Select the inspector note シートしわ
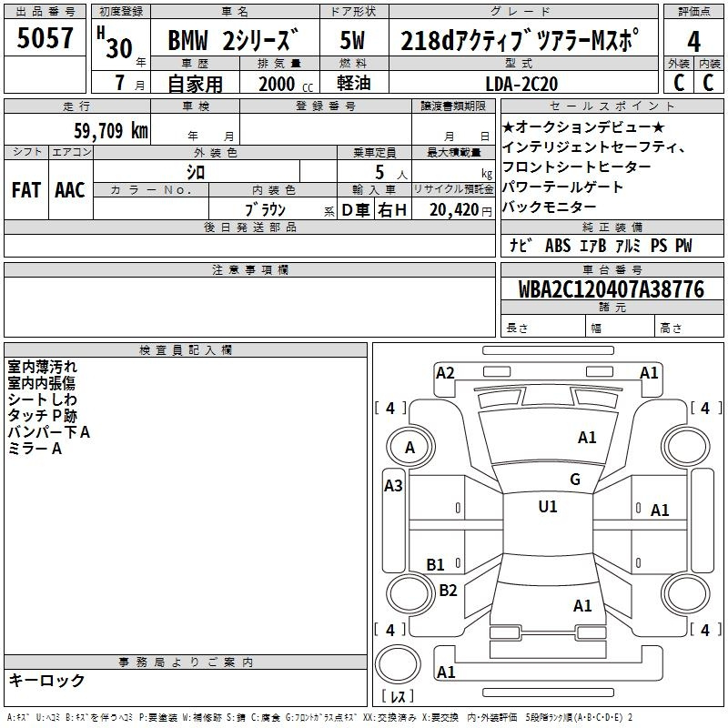 tap(42, 399)
